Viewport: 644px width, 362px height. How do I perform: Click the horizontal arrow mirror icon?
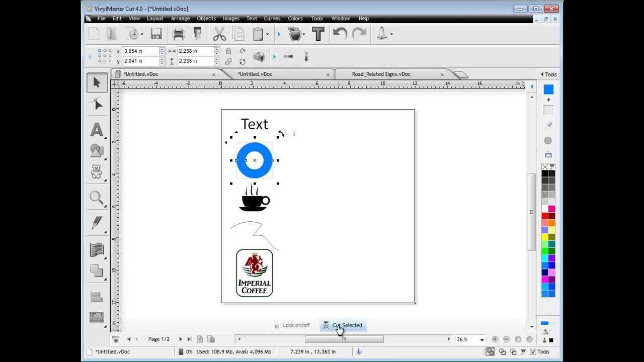[x=288, y=56]
